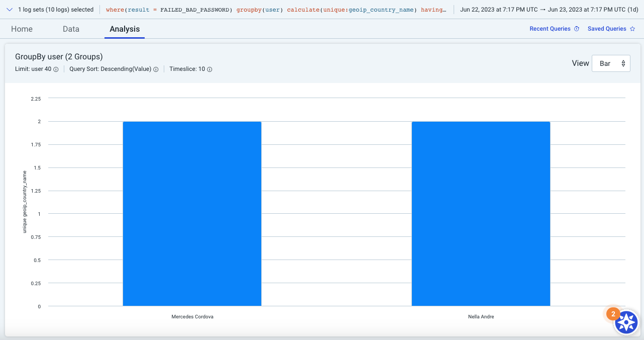Click the 'Query Sort: Descending(Value)' text
Image resolution: width=644 pixels, height=340 pixels.
(x=110, y=69)
